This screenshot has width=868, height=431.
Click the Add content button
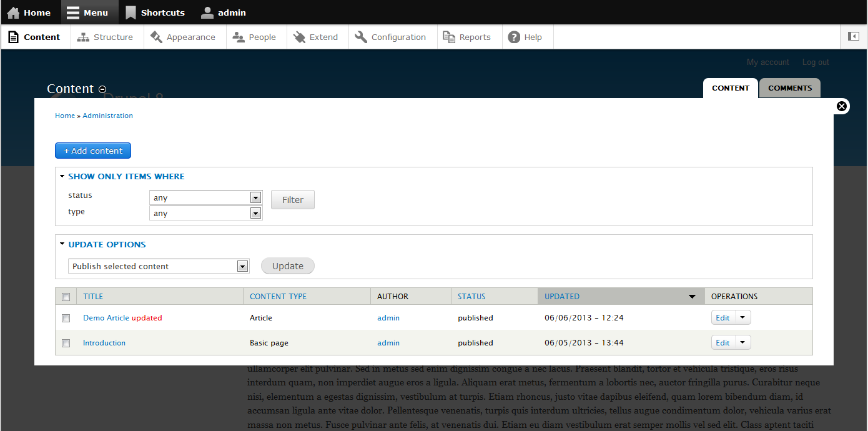[x=93, y=151]
